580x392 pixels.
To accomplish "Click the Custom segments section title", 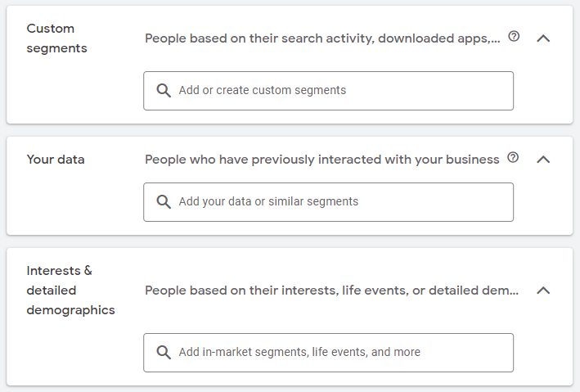I will point(56,38).
